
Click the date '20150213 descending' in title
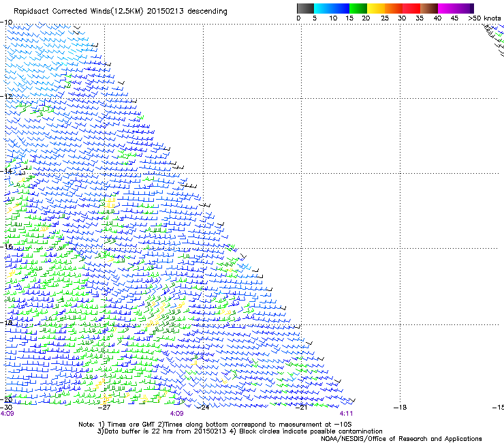(x=187, y=12)
